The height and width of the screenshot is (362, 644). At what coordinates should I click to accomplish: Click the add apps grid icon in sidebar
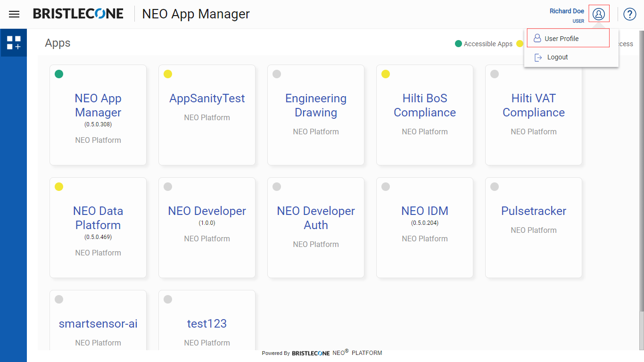14,42
